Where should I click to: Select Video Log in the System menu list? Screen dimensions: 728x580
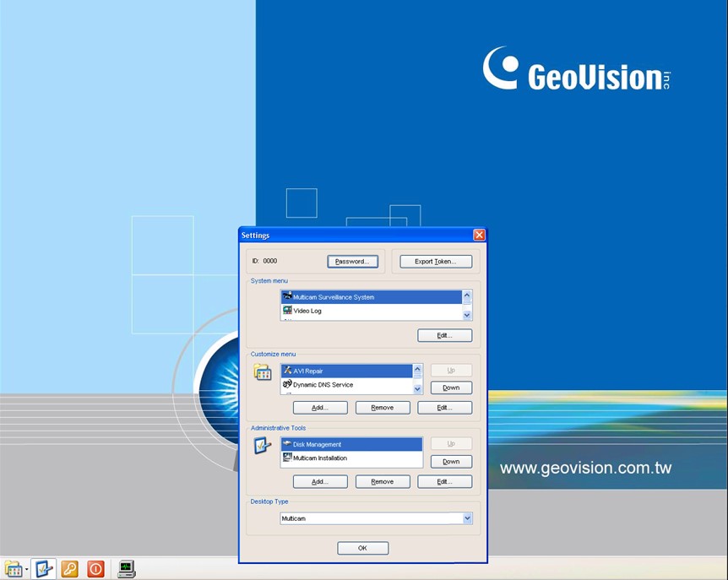pos(372,311)
